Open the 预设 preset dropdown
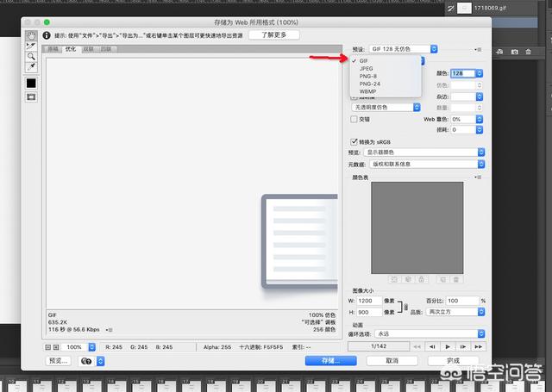This screenshot has width=552, height=392. 405,49
